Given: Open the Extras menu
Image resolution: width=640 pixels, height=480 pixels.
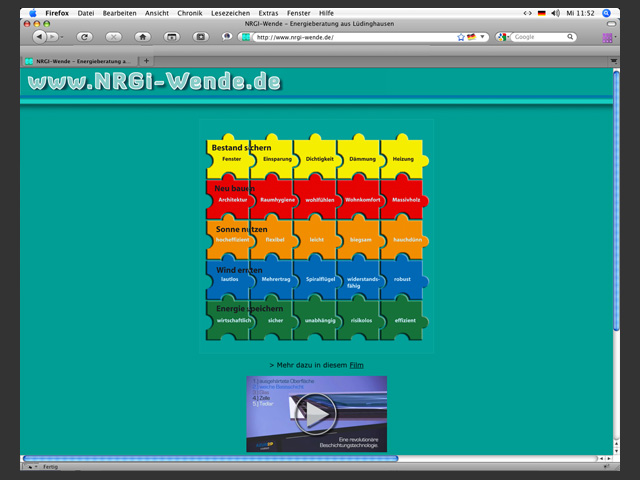Looking at the screenshot, I should coord(268,13).
